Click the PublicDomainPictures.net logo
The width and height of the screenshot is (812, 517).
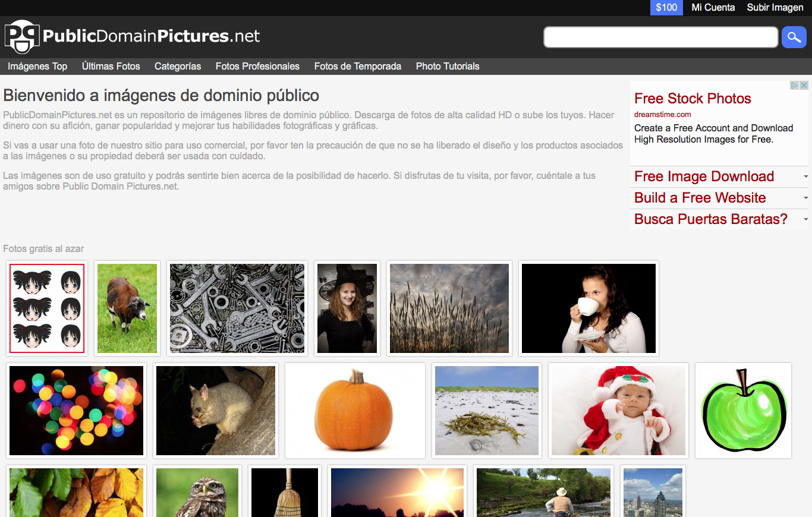click(131, 36)
